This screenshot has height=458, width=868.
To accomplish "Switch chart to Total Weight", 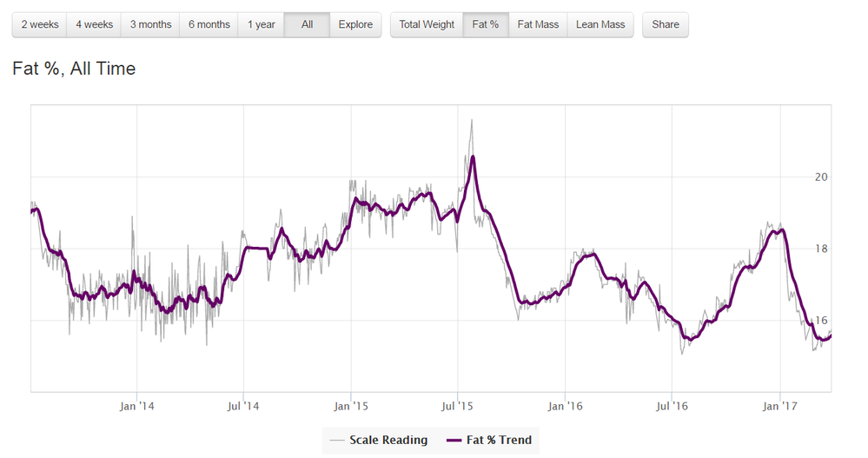I will (427, 24).
